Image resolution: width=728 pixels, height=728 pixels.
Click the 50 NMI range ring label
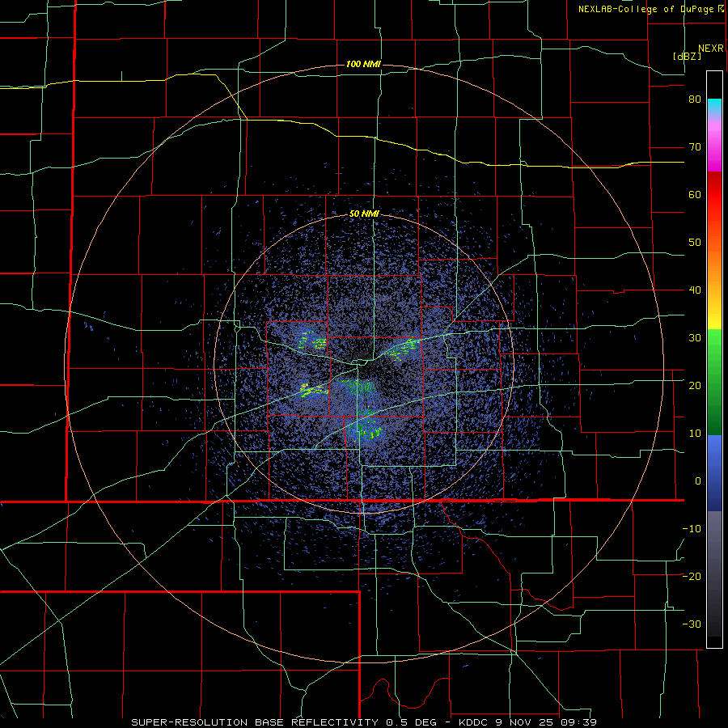point(364,214)
